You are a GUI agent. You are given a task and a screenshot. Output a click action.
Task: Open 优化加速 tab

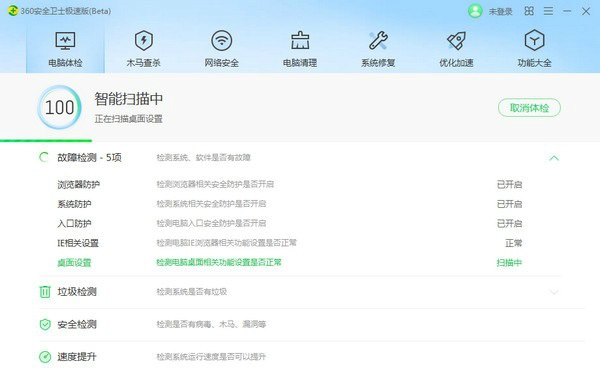coord(456,49)
